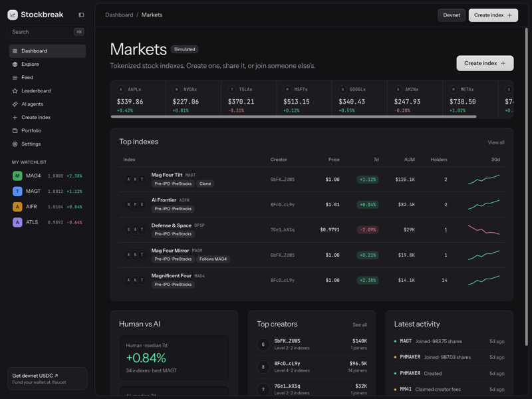532x399 pixels.
Task: Open the Mag Four Tilt index row
Action: [x=311, y=180]
